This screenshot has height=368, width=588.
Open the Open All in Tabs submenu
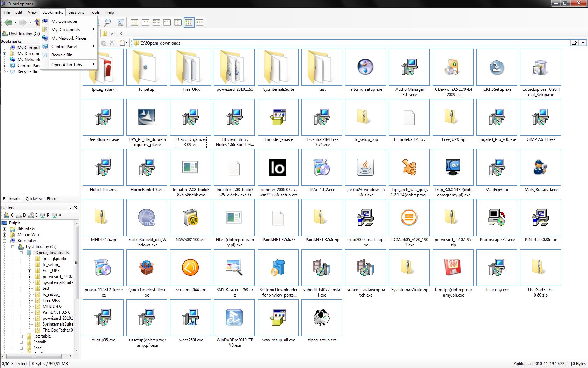coord(69,65)
